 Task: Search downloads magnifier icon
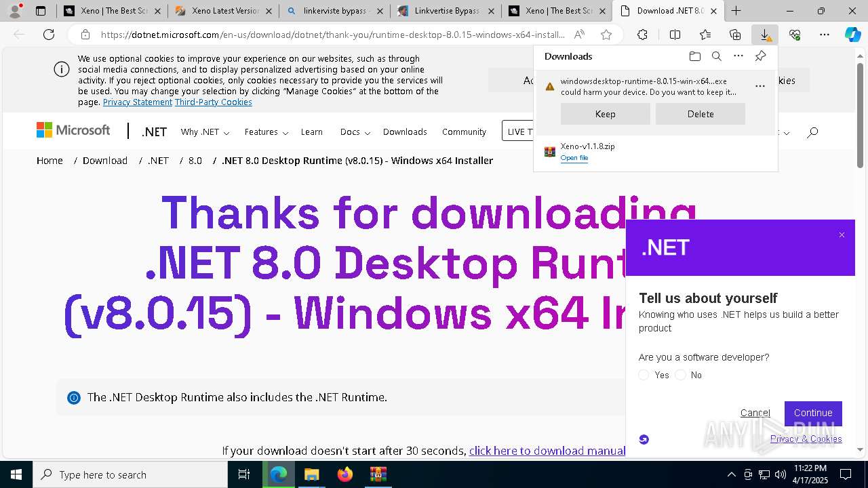[x=716, y=56]
